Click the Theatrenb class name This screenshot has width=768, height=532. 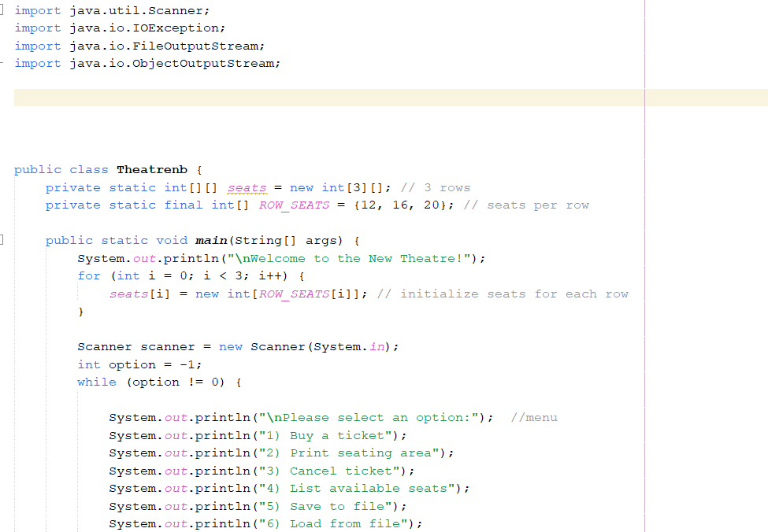click(x=152, y=169)
